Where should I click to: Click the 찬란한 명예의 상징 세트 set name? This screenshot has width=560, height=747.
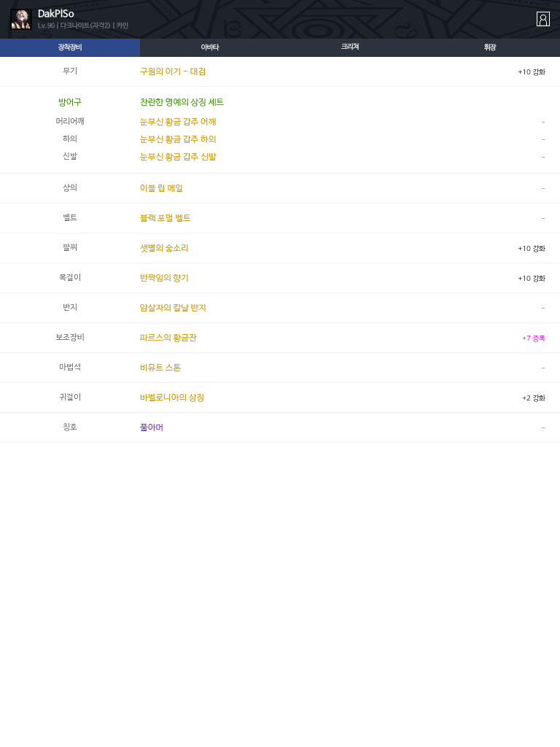(182, 102)
